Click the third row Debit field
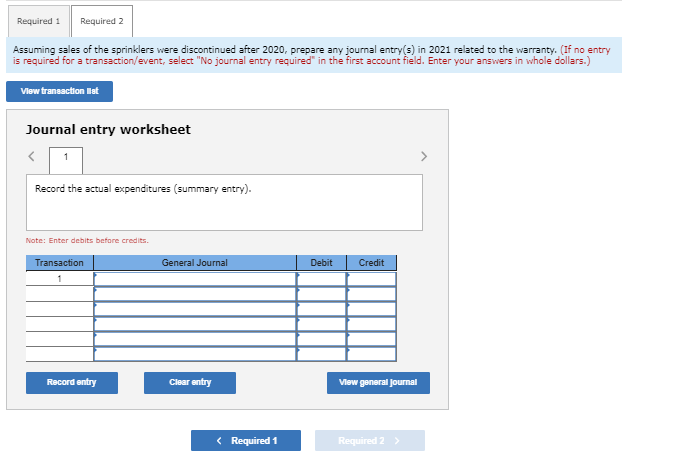This screenshot has height=461, width=685. 322,309
